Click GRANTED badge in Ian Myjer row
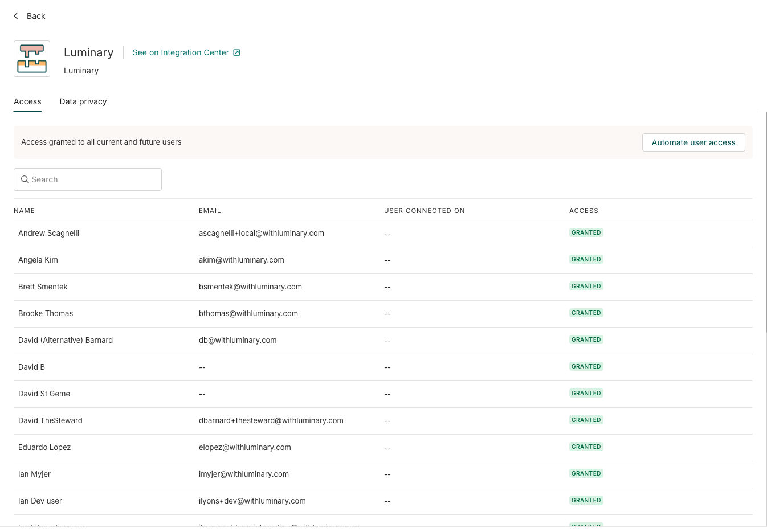Image resolution: width=767 pixels, height=532 pixels. pos(586,473)
